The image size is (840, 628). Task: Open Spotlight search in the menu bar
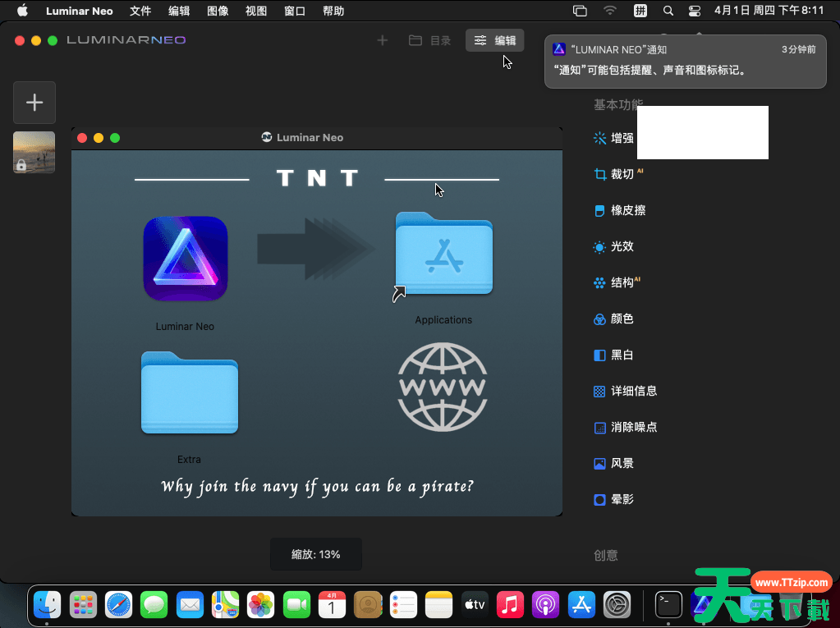(x=668, y=11)
